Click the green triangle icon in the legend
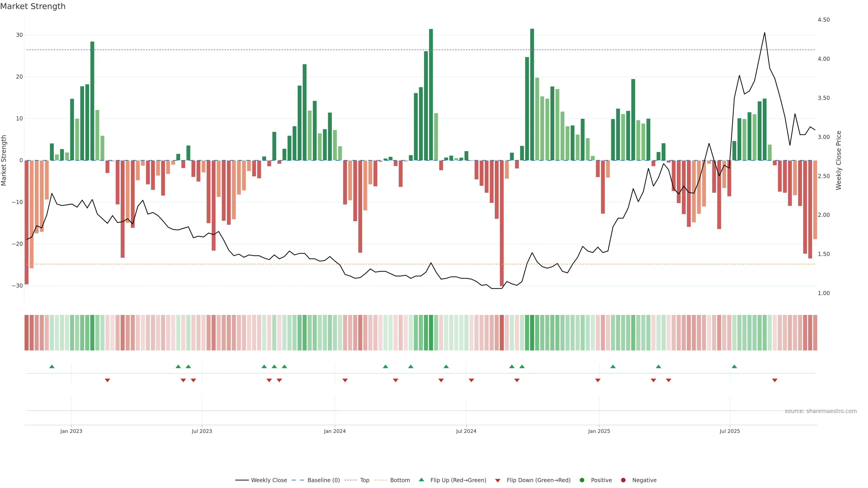This screenshot has height=488, width=868. pos(421,480)
